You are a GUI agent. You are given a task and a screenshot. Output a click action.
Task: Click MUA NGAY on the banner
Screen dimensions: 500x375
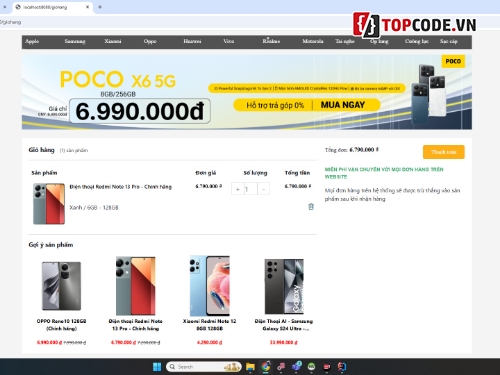pos(343,105)
